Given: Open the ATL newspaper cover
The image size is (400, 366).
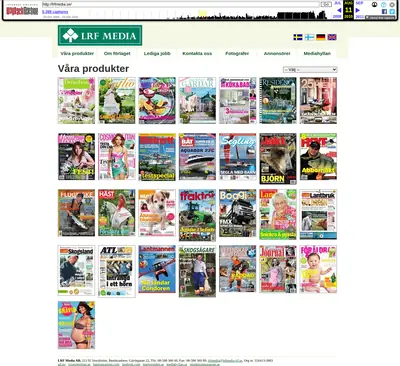Looking at the screenshot, I should 117,271.
